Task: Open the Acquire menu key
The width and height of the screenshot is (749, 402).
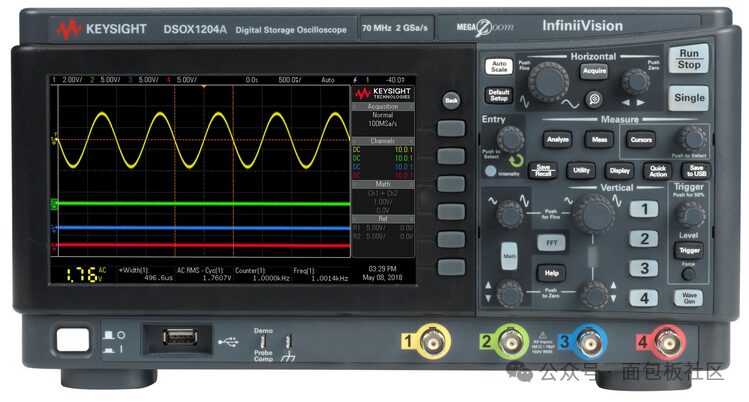Action: (x=594, y=71)
